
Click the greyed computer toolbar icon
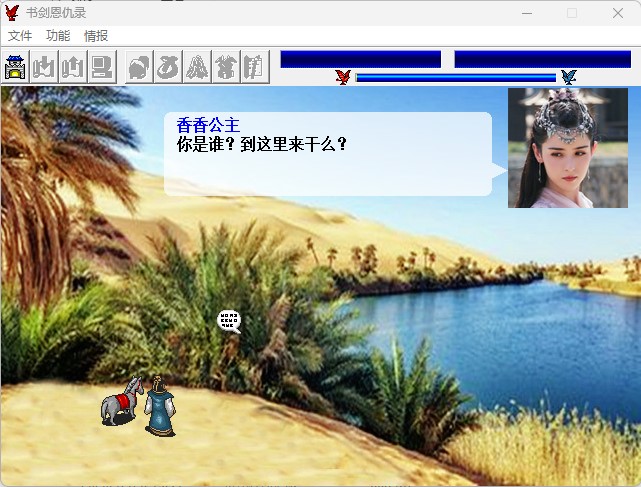[102, 67]
